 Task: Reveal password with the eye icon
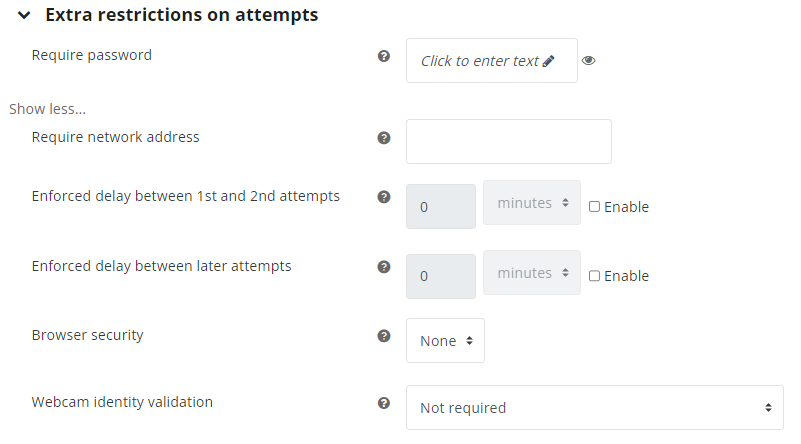(588, 60)
